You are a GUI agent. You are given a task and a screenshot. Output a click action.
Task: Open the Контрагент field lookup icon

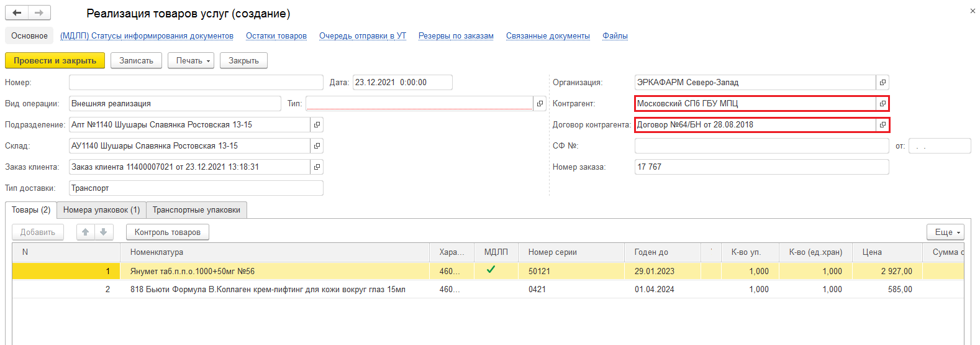click(882, 104)
